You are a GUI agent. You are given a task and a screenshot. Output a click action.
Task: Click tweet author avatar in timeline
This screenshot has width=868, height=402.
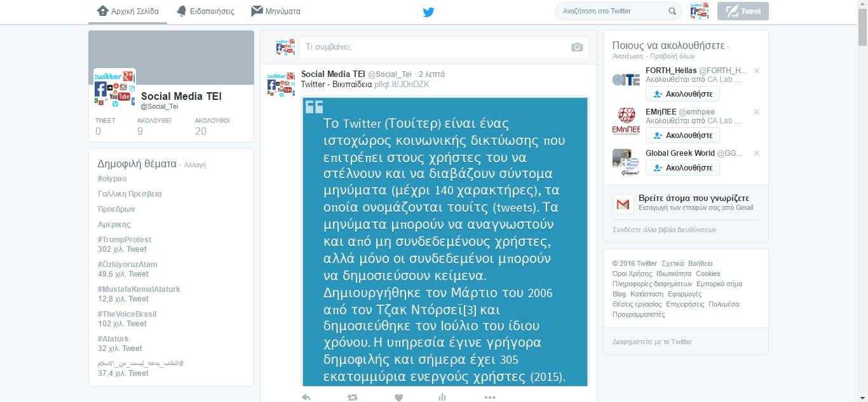[281, 84]
